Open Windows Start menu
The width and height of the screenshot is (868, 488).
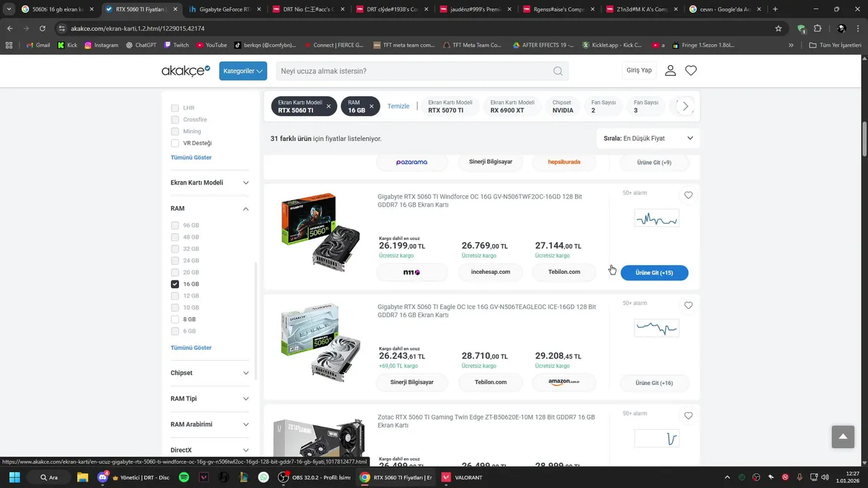[14, 477]
